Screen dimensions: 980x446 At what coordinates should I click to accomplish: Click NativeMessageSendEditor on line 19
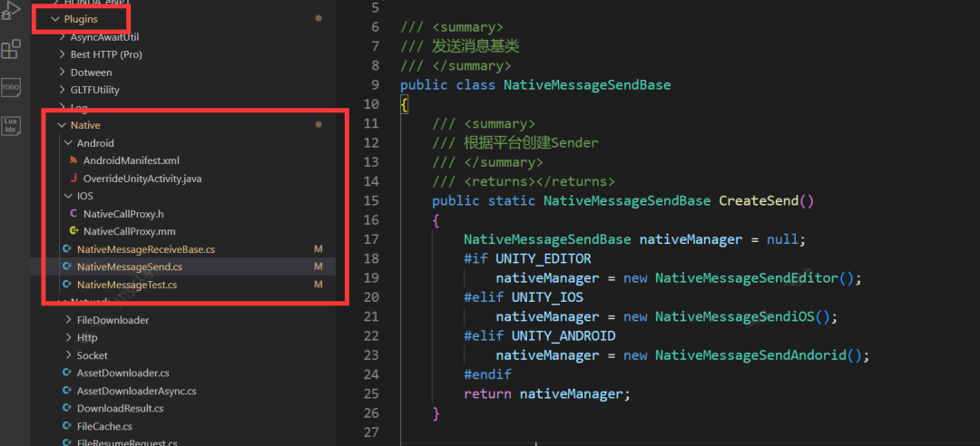tap(746, 278)
